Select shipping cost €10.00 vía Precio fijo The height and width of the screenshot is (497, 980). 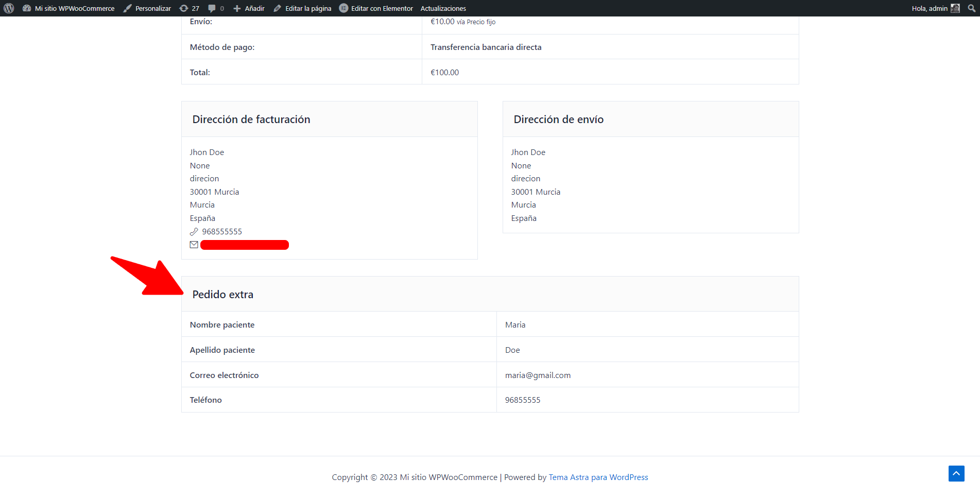tap(463, 22)
